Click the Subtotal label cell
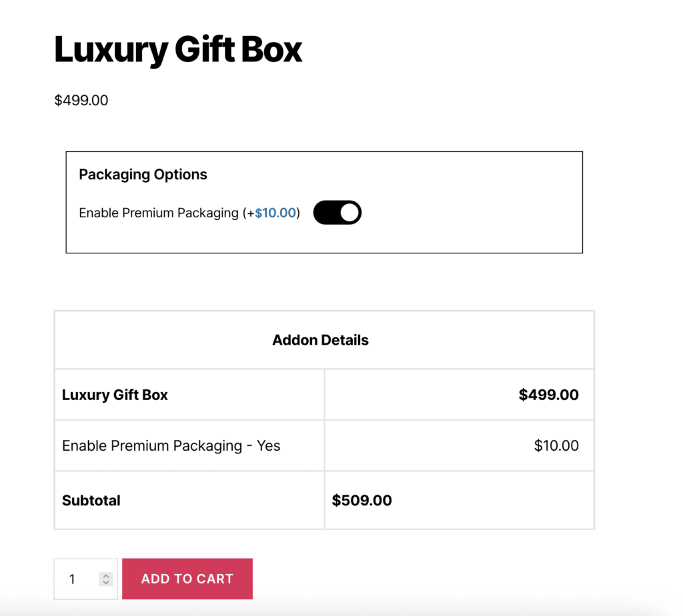This screenshot has height=616, width=683. 91,500
